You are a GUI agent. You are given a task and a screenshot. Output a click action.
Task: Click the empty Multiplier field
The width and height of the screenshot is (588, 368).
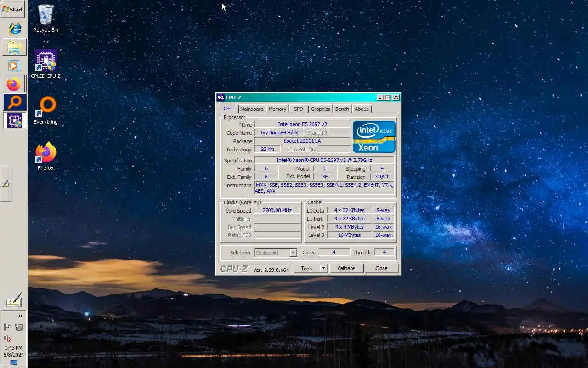click(277, 218)
